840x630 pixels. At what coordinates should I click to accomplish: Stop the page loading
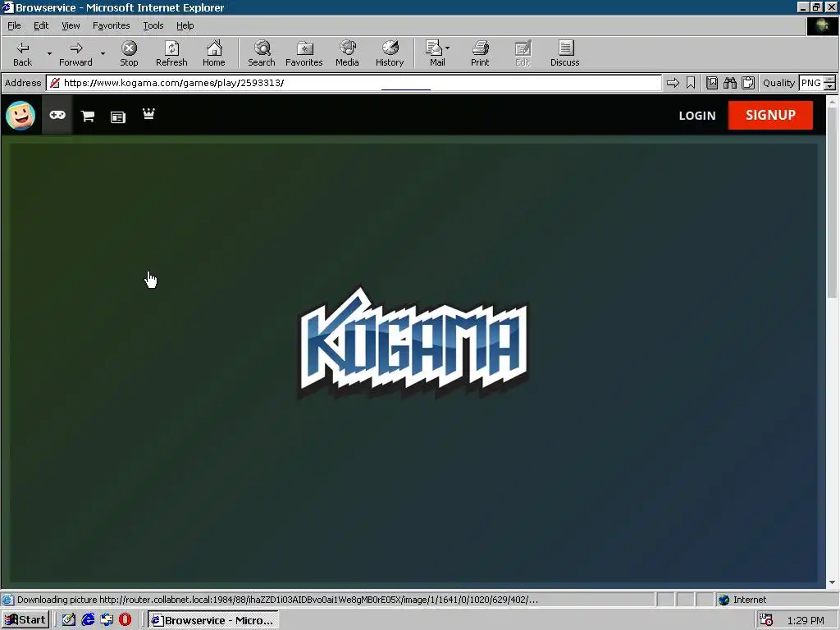coord(129,54)
